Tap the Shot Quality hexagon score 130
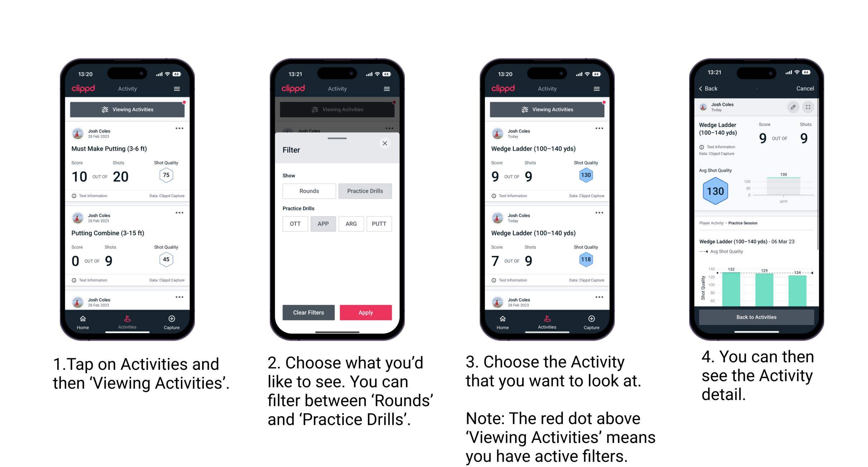Viewport: 868px width, 467px height. 586,176
